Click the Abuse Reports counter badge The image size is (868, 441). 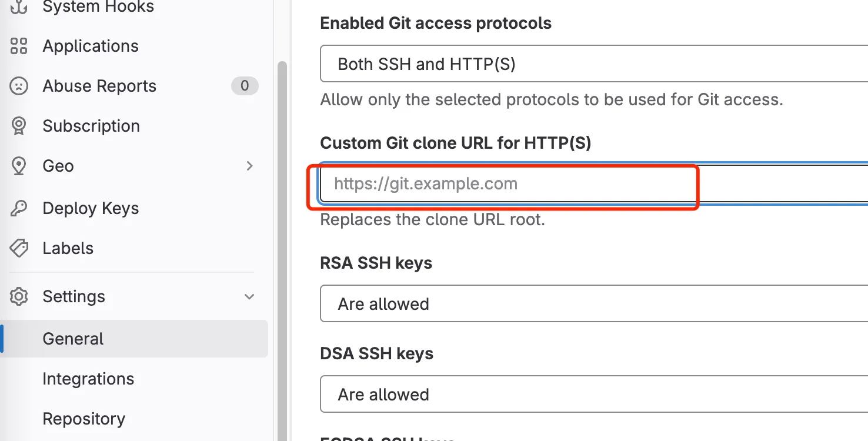click(x=245, y=86)
